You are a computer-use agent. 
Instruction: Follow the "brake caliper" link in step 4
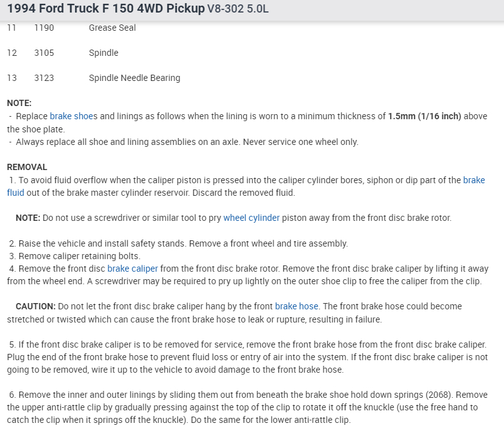tap(132, 269)
